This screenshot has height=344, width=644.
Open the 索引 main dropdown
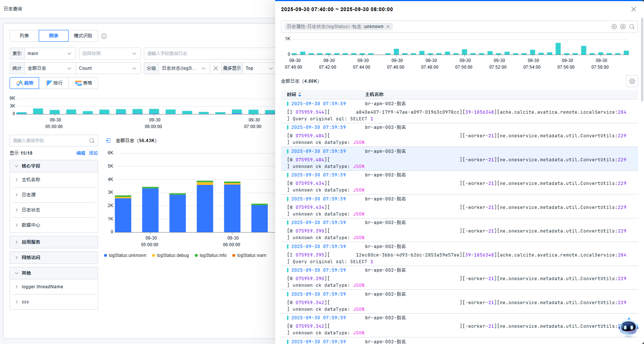pos(49,54)
